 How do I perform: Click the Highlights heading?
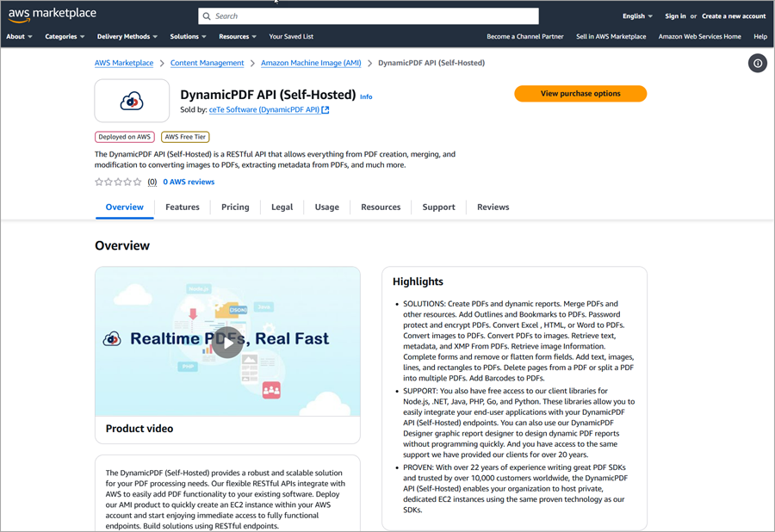pyautogui.click(x=418, y=281)
